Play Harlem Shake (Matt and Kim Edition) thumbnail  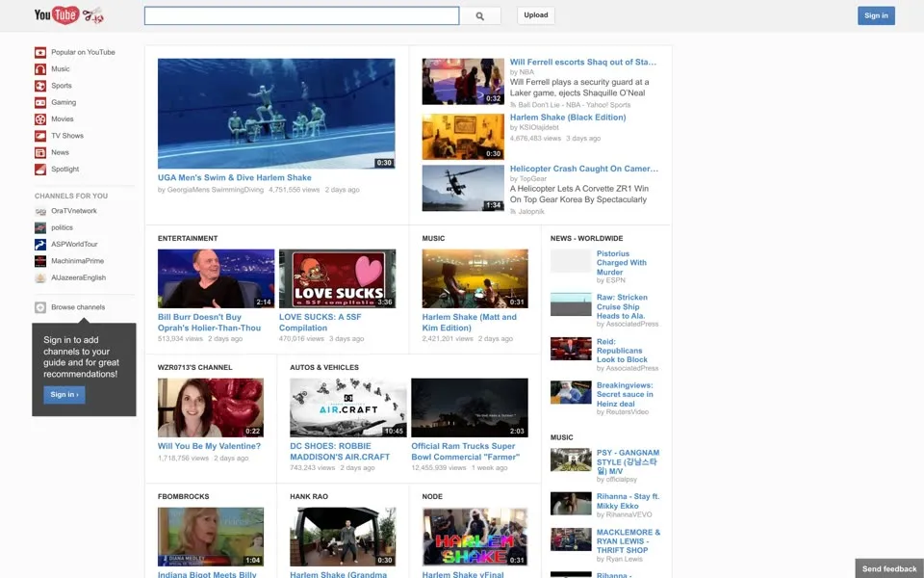(x=475, y=278)
